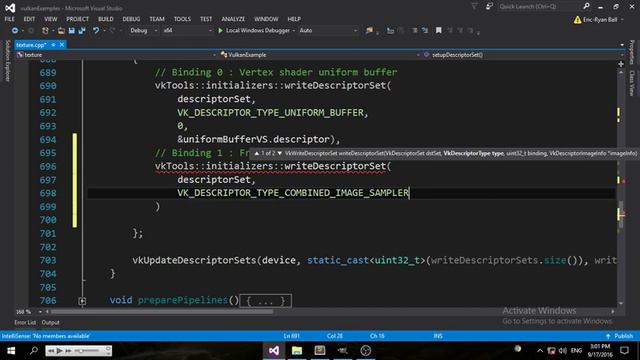Open the FILE menu
This screenshot has height=360, width=640.
[10, 19]
